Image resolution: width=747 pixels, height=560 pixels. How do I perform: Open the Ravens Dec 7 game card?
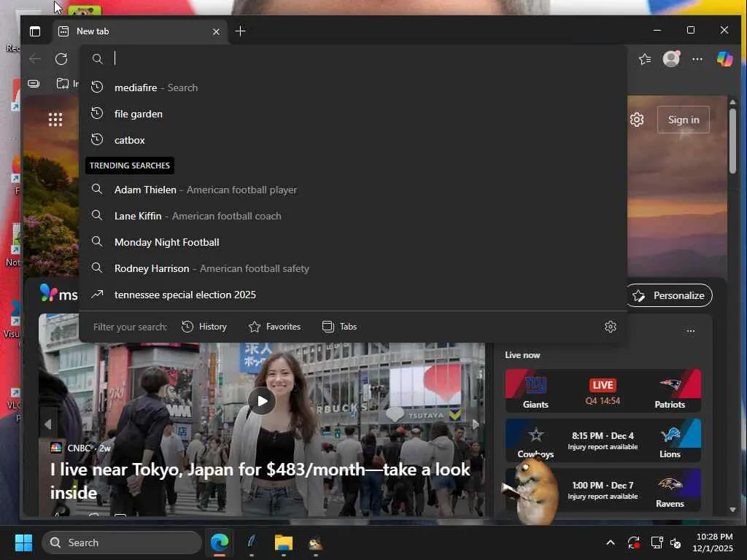pos(603,490)
